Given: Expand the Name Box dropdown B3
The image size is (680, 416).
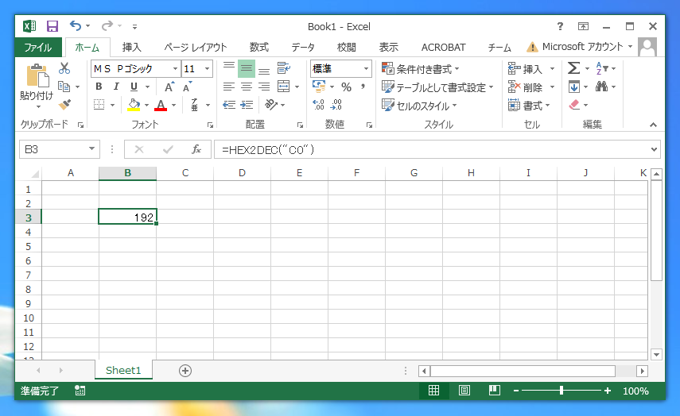Looking at the screenshot, I should (x=92, y=149).
